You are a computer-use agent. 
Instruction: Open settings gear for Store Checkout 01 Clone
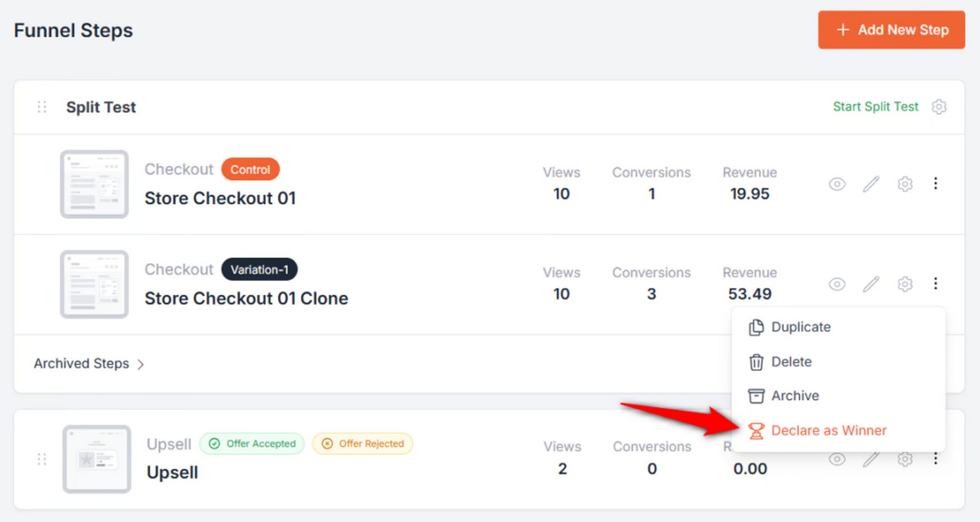(x=905, y=284)
